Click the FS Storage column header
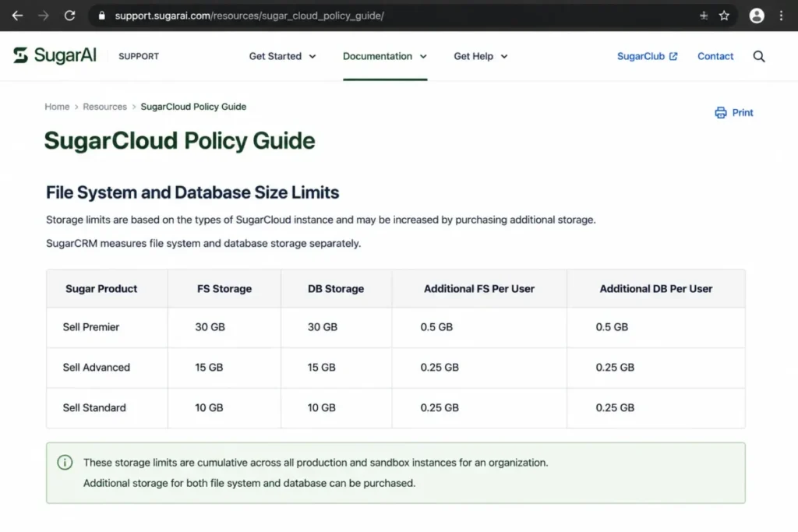 tap(224, 289)
